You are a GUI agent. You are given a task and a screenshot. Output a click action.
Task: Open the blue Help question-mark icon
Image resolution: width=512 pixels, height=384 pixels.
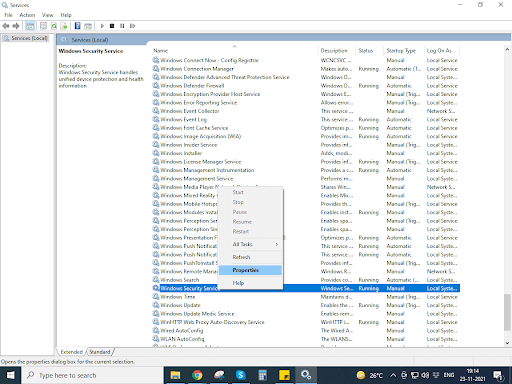click(77, 26)
